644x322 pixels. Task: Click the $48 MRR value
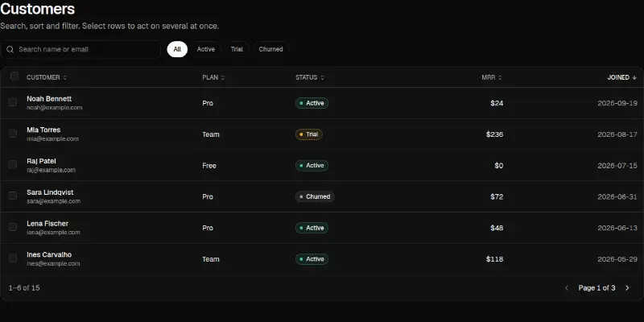click(497, 229)
